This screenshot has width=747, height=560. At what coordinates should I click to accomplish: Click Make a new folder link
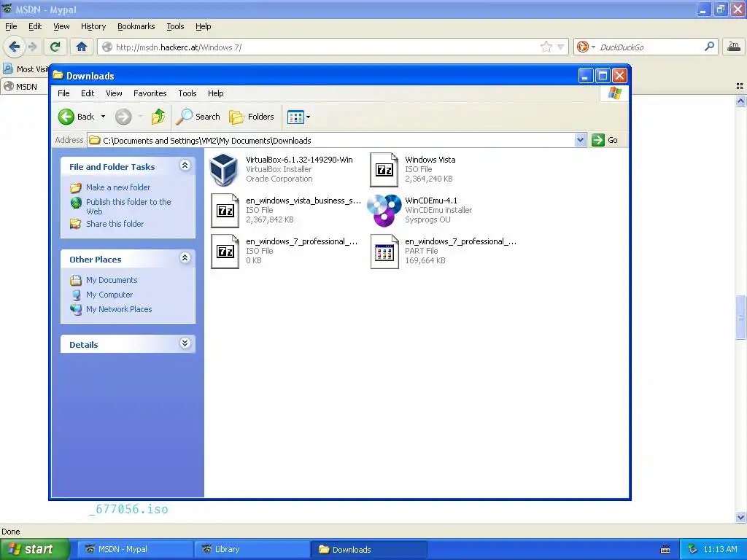point(118,187)
